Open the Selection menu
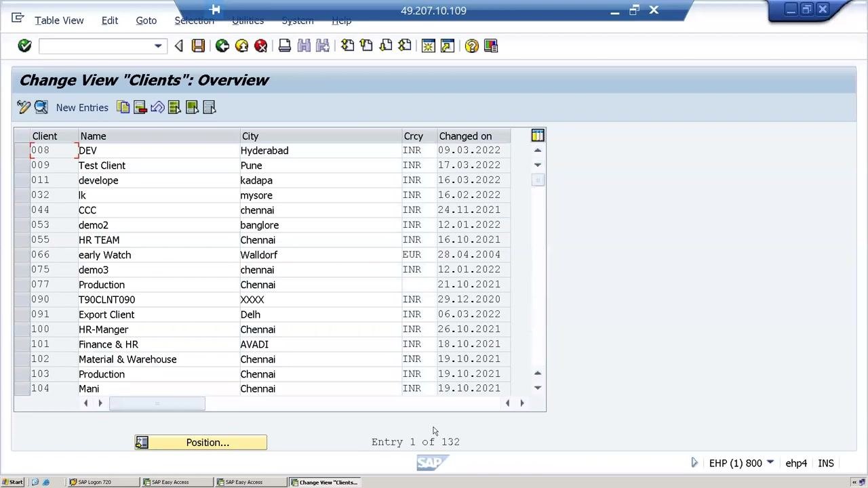868x488 pixels. [x=194, y=20]
